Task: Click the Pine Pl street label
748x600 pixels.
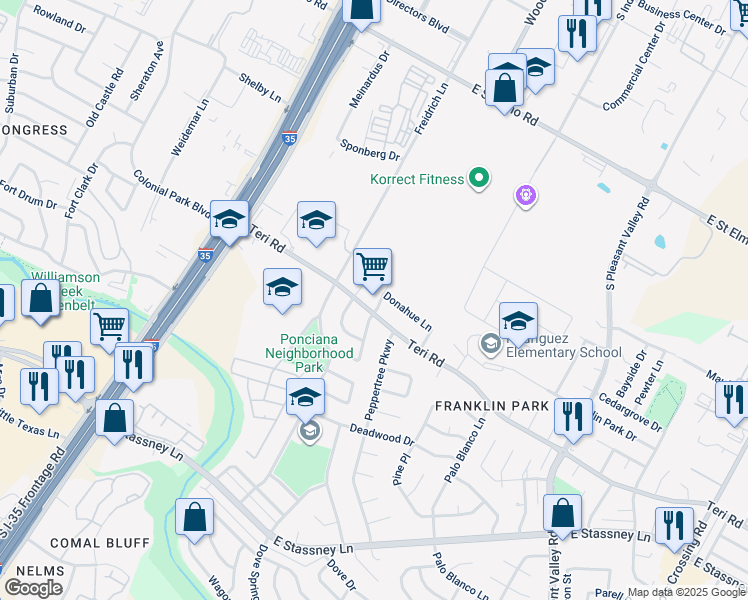Action: point(401,470)
